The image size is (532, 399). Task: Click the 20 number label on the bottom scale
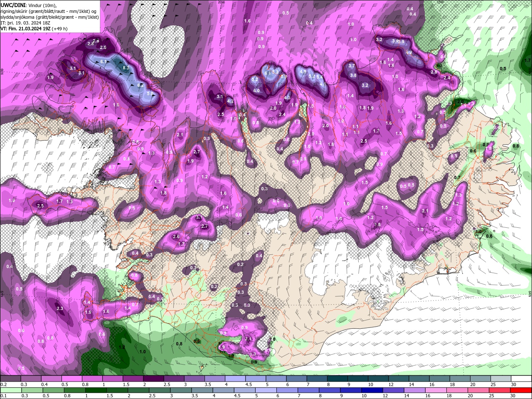[x=470, y=396]
